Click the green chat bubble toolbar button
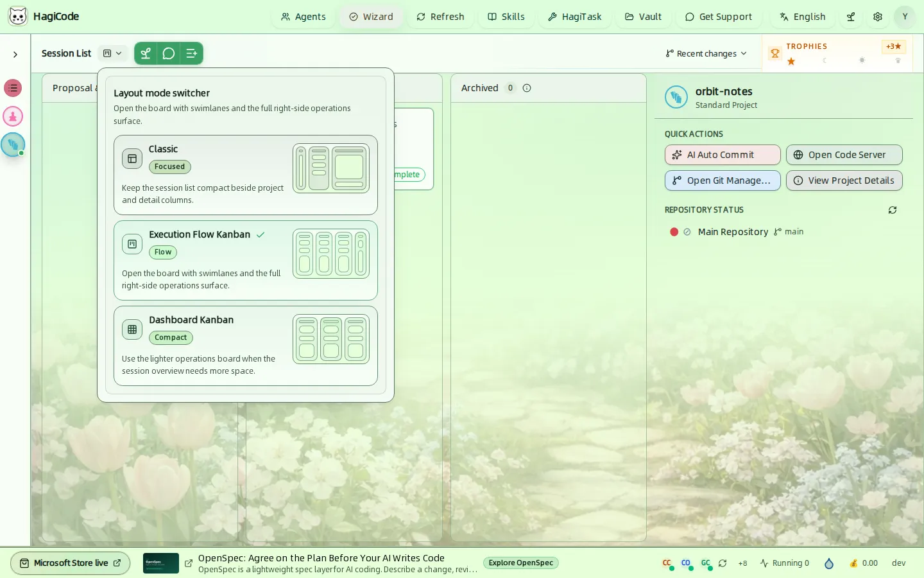This screenshot has height=578, width=924. [x=169, y=53]
